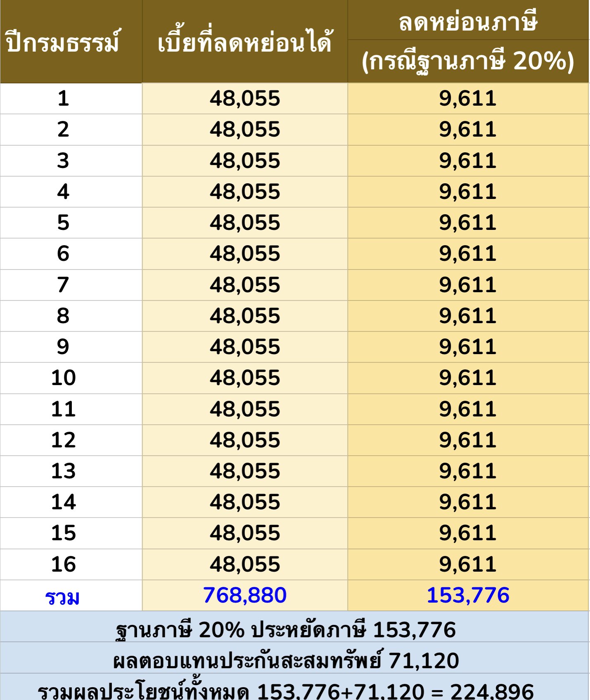Click policy year 14 number cell
This screenshot has height=700, width=590.
pyautogui.click(x=63, y=502)
